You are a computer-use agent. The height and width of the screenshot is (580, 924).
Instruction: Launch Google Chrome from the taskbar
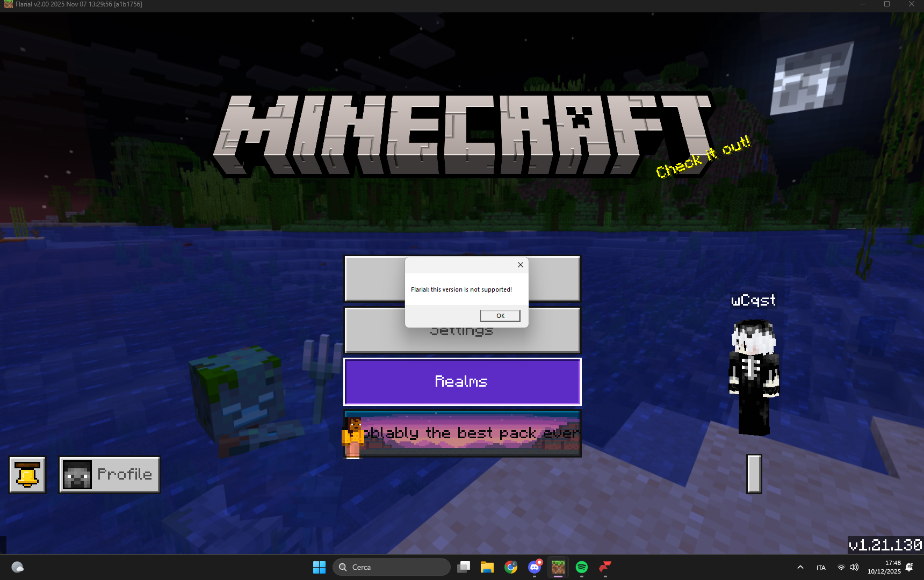(510, 567)
